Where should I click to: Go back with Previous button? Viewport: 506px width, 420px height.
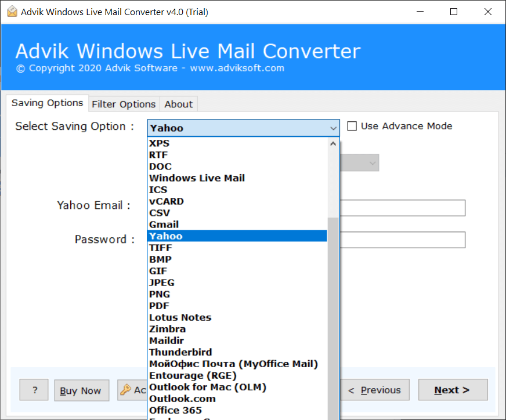(374, 390)
